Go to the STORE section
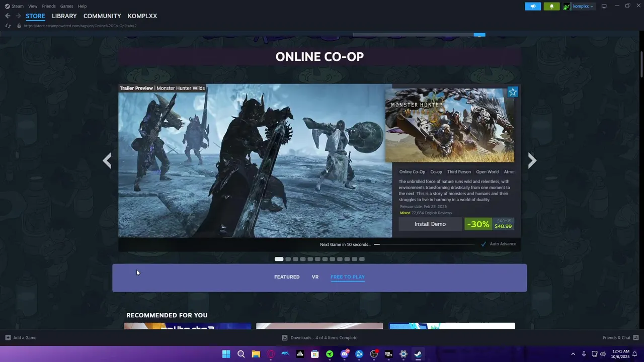The width and height of the screenshot is (644, 362). click(35, 16)
